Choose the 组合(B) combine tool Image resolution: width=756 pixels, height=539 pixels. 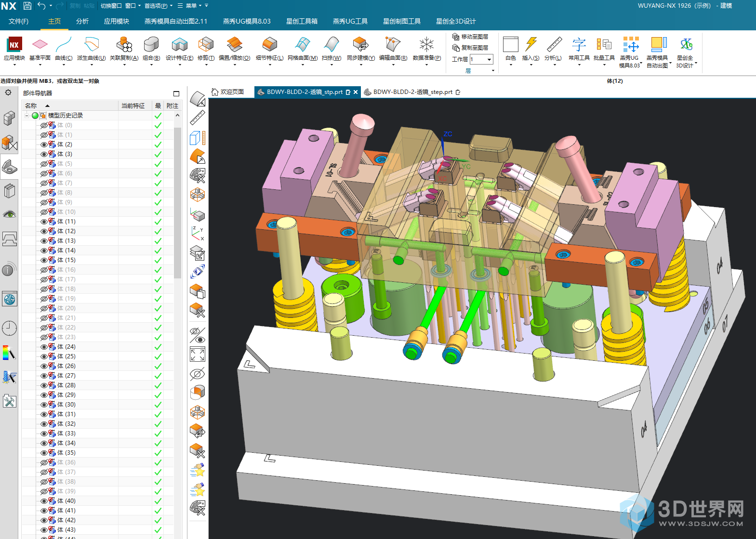[x=151, y=44]
